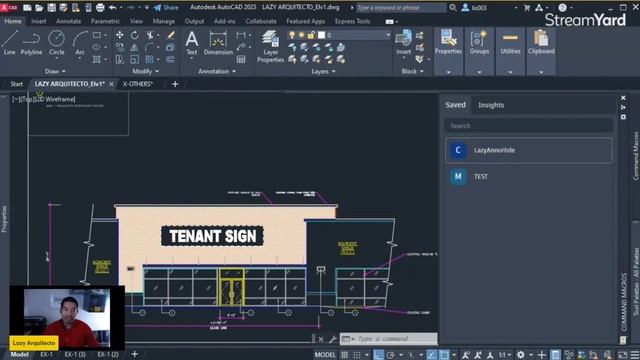
Task: Select the Polyline tool
Action: (x=31, y=43)
